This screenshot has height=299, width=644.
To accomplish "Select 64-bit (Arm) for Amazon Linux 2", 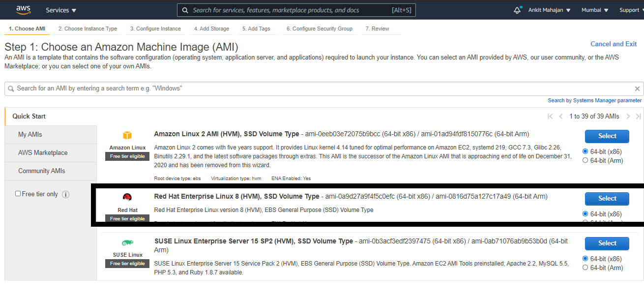I will tap(585, 160).
